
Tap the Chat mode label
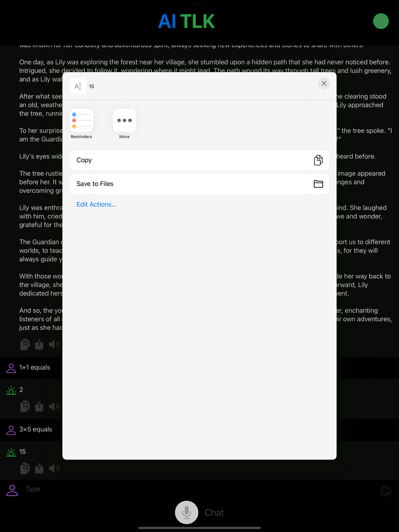[x=214, y=512]
